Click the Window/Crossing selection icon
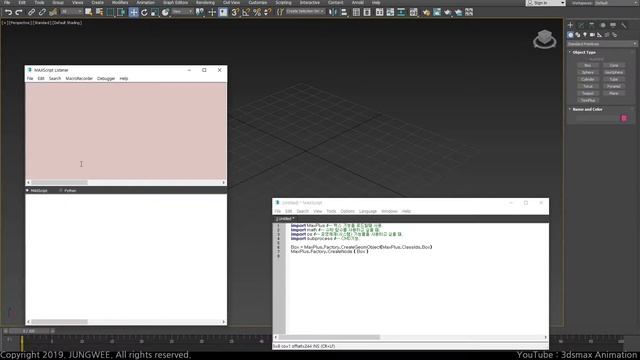 pyautogui.click(x=121, y=12)
